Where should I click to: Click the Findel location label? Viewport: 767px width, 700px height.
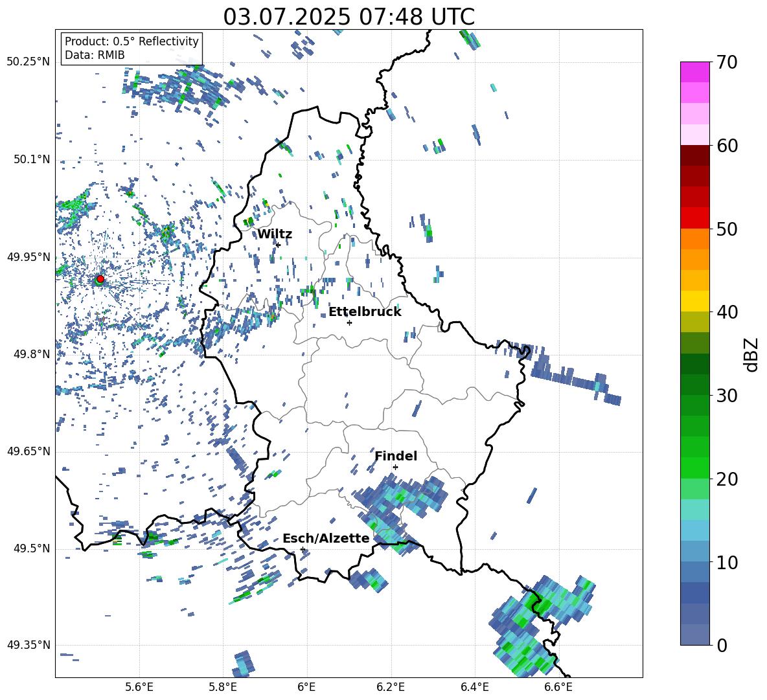[x=396, y=456]
